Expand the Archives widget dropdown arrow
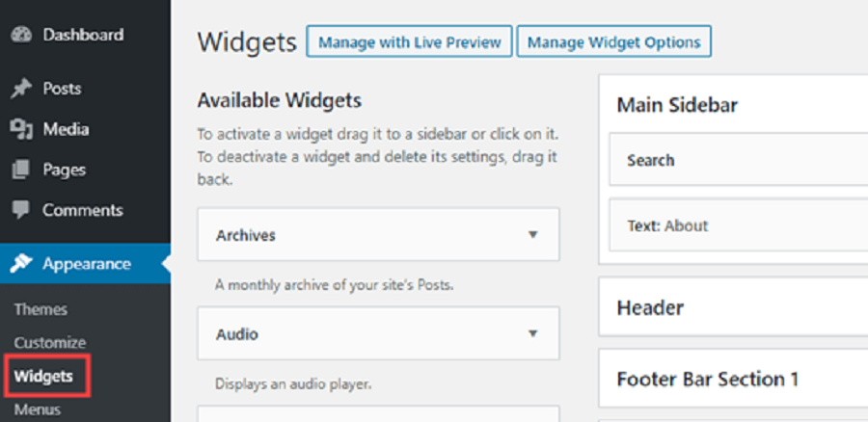The width and height of the screenshot is (868, 422). (x=532, y=235)
